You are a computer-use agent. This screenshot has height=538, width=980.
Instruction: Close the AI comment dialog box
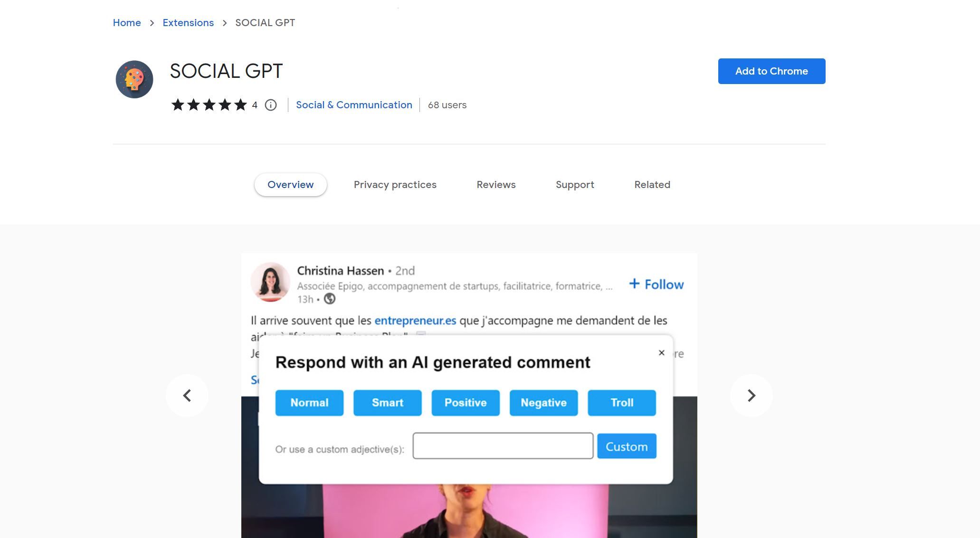(661, 353)
